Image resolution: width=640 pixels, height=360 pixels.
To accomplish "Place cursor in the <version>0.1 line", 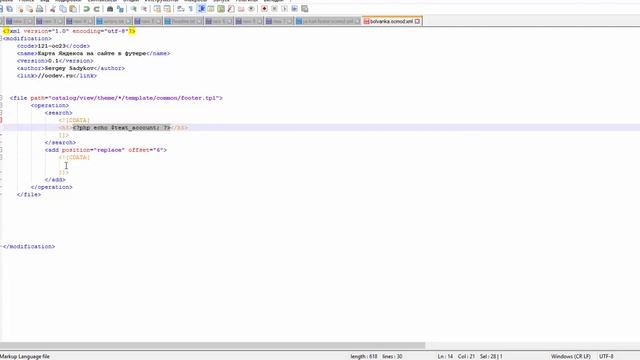I will click(x=55, y=61).
